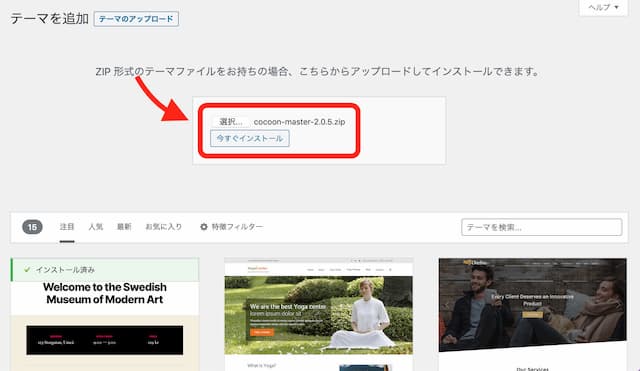This screenshot has height=371, width=640.
Task: Click the ZIP 形式のテーマファイル instruction text
Action: (x=317, y=72)
